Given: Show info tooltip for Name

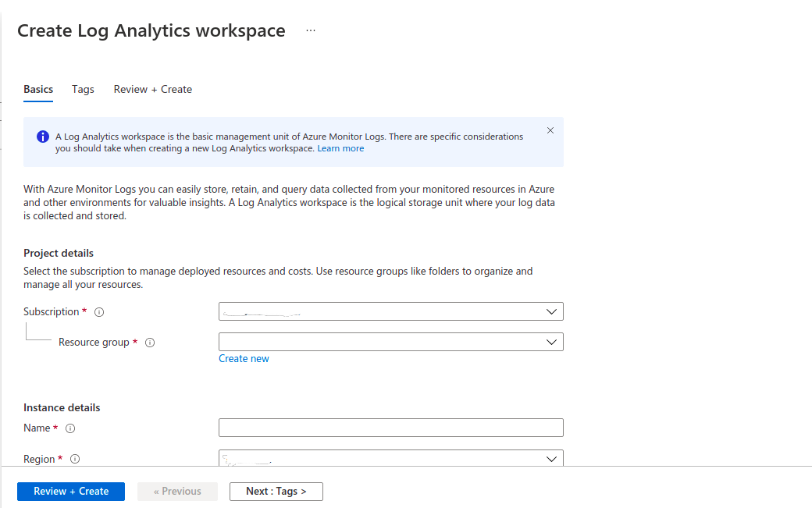Looking at the screenshot, I should pos(70,428).
